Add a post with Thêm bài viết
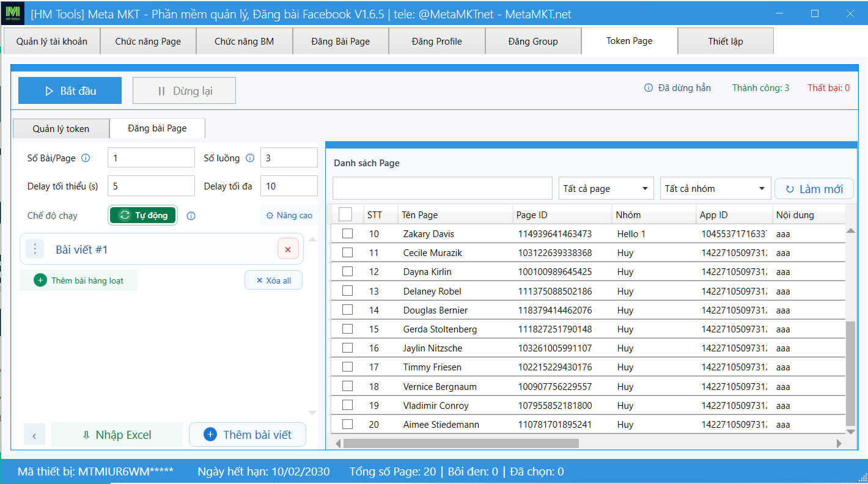The image size is (868, 484). click(x=248, y=435)
